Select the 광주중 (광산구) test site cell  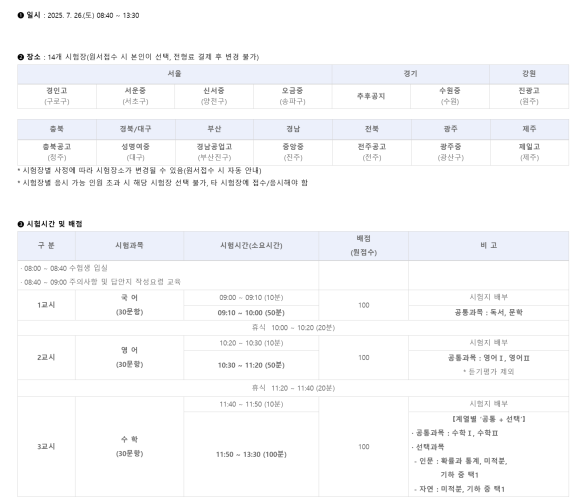(451, 152)
